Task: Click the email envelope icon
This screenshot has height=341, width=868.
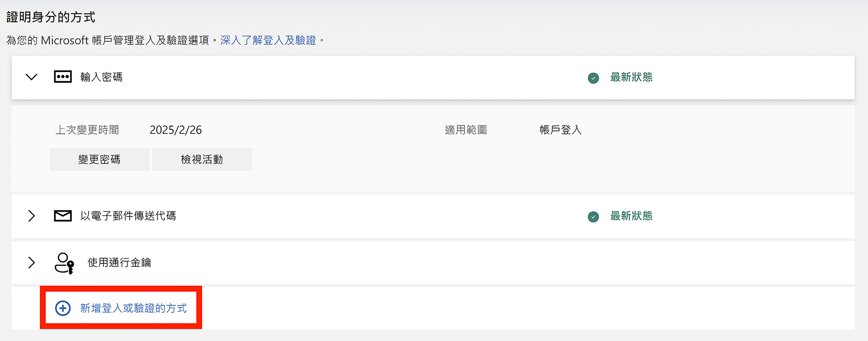Action: point(63,216)
